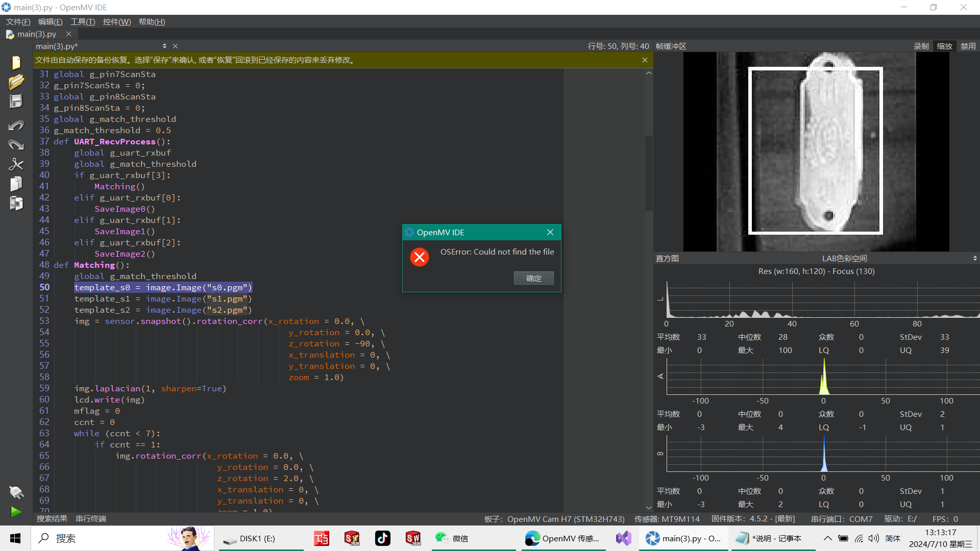Viewport: 980px width, 551px height.
Task: Click the Copy icon in left toolbar
Action: point(16,184)
